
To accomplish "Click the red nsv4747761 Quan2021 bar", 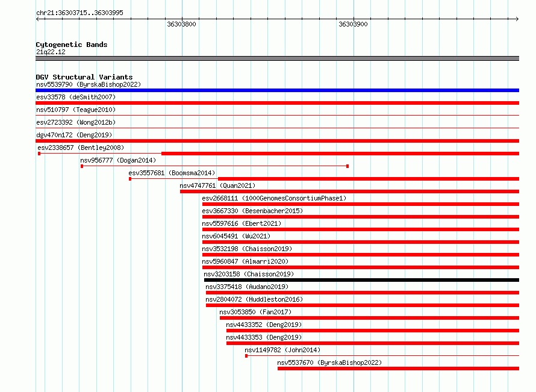I will 350,191.
